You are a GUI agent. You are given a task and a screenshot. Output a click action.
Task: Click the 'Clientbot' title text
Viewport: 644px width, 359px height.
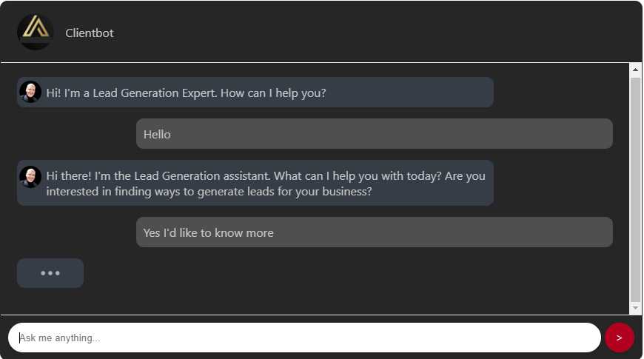click(x=89, y=33)
